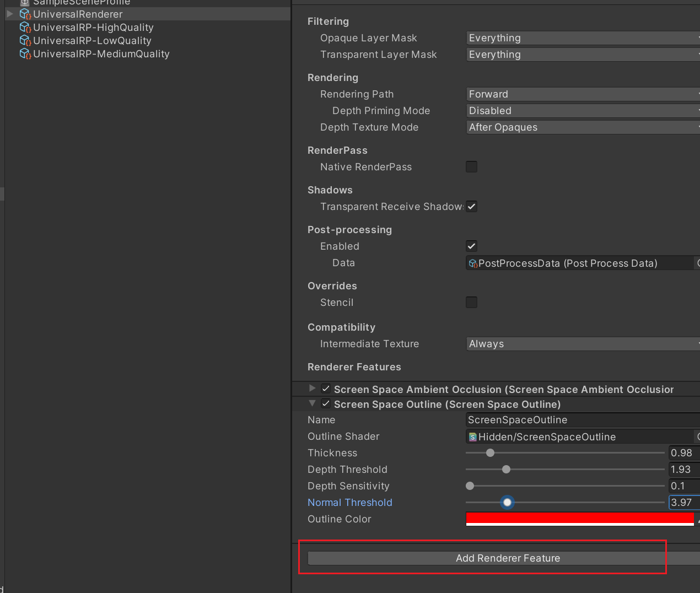700x593 pixels.
Task: Click the UniversalRenderer asset icon
Action: coord(25,14)
